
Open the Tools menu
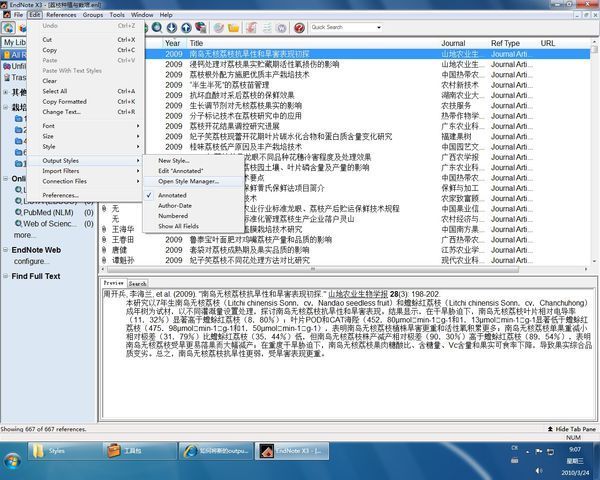pyautogui.click(x=117, y=15)
